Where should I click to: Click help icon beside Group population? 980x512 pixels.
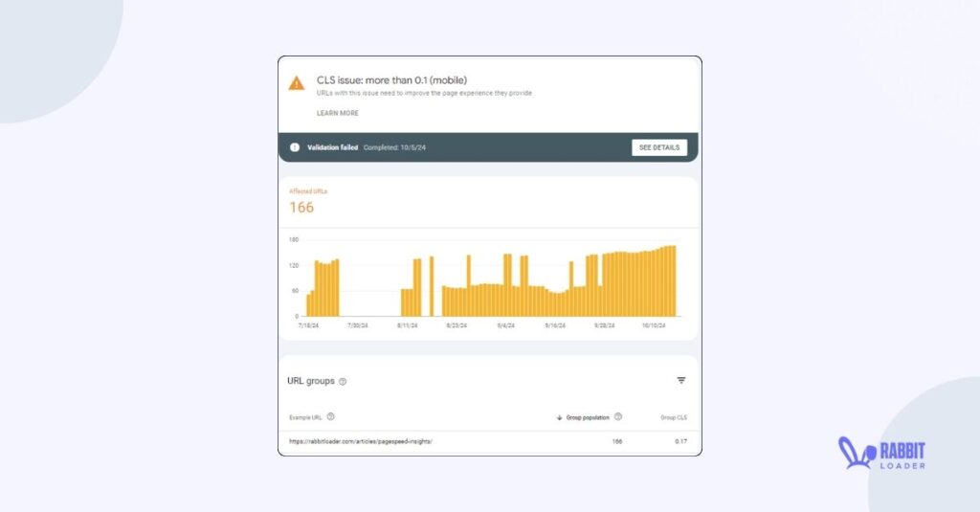[x=618, y=417]
